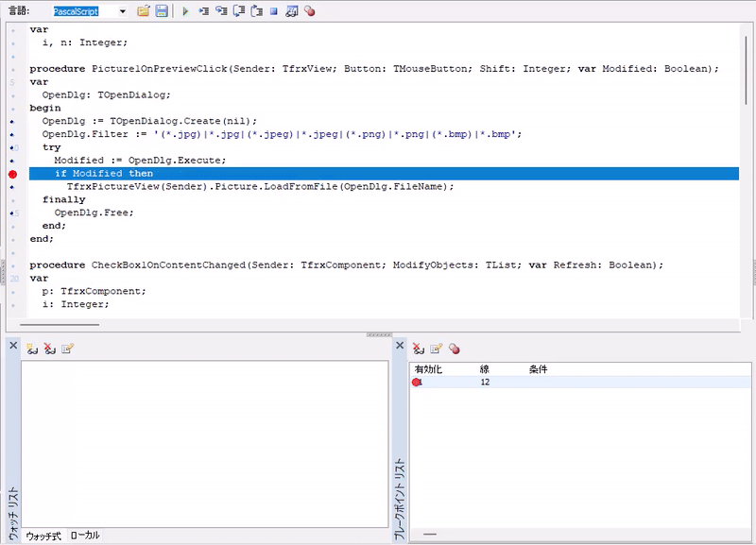Switch to the ウォッチ式 tab
This screenshot has height=545, width=756.
[43, 536]
